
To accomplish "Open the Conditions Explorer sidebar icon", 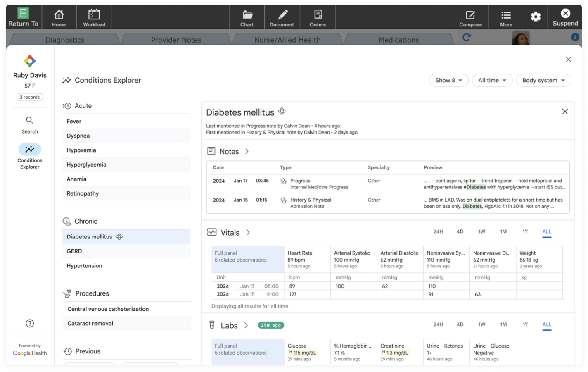I will coord(29,149).
